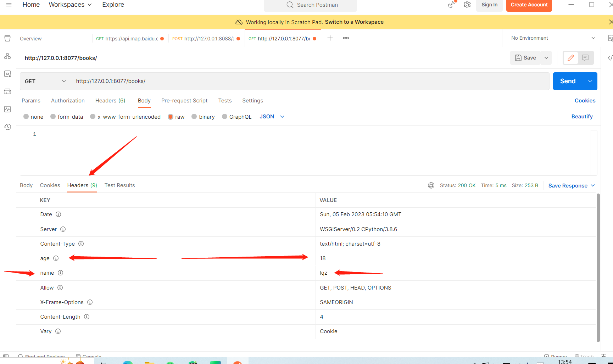Viewport: 613px width, 364px height.
Task: Open the Mock Servers sidebar icon
Action: point(7,91)
